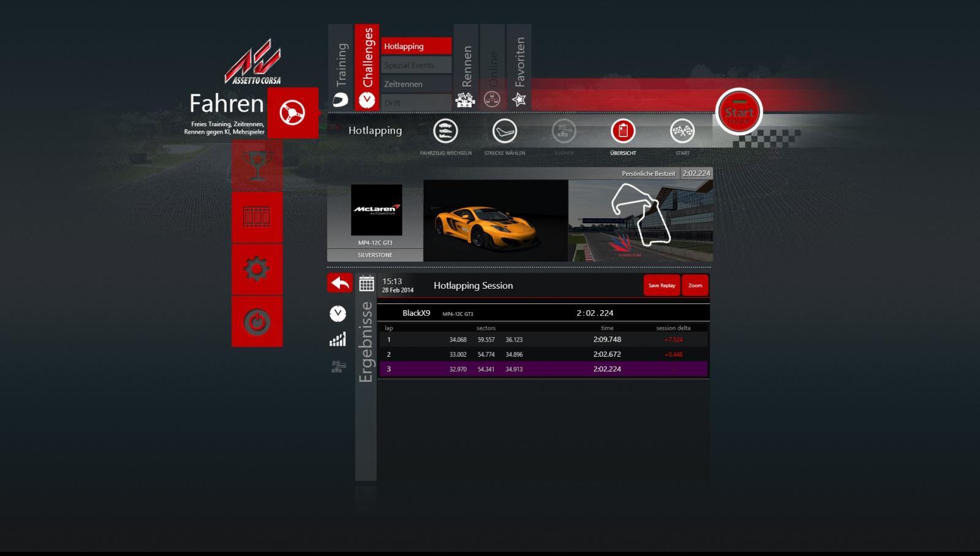
Task: Click the calendar icon beside 15:13
Action: pyautogui.click(x=366, y=284)
